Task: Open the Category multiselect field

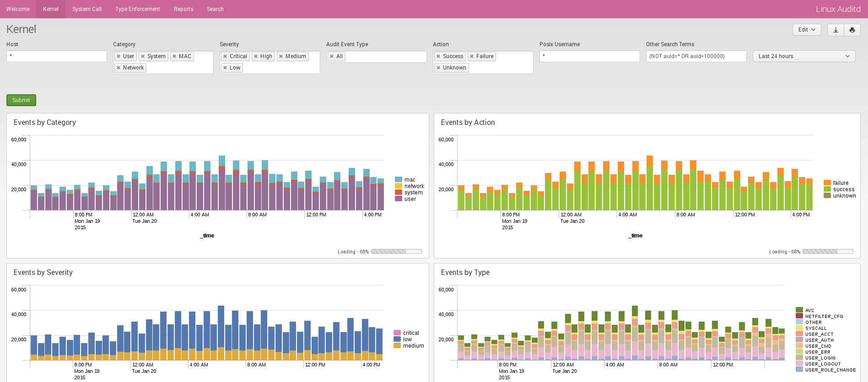Action: click(163, 62)
